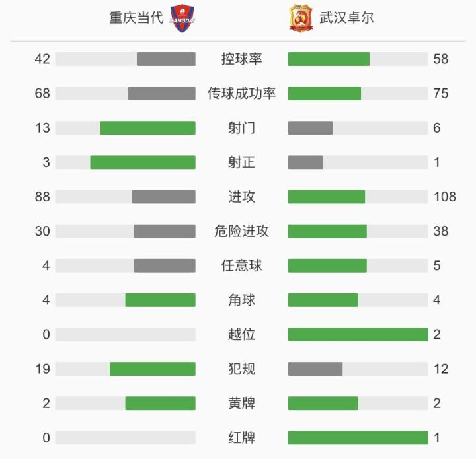Select the 危险进攻 stat label

[242, 231]
